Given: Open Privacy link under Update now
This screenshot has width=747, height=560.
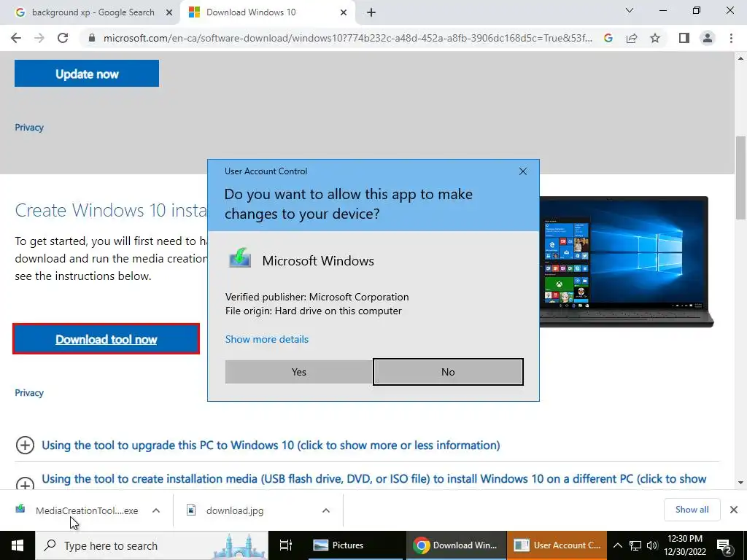Looking at the screenshot, I should tap(29, 127).
